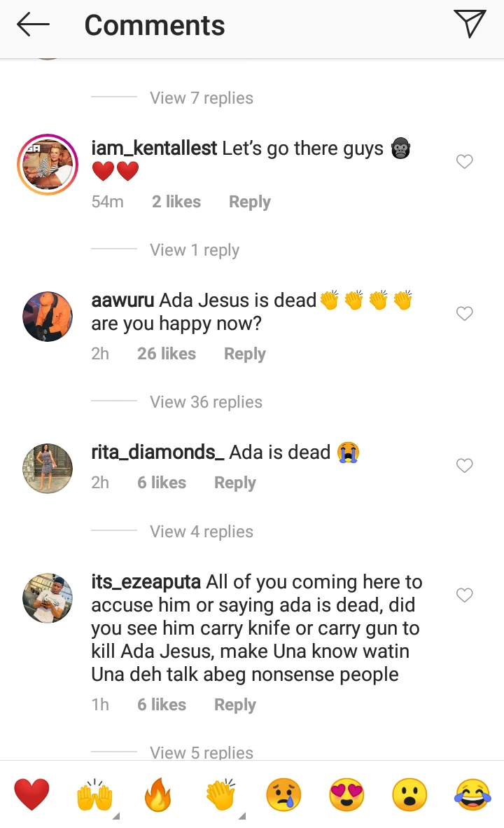Tap the crying face emoji reaction
This screenshot has width=504, height=828.
283,796
